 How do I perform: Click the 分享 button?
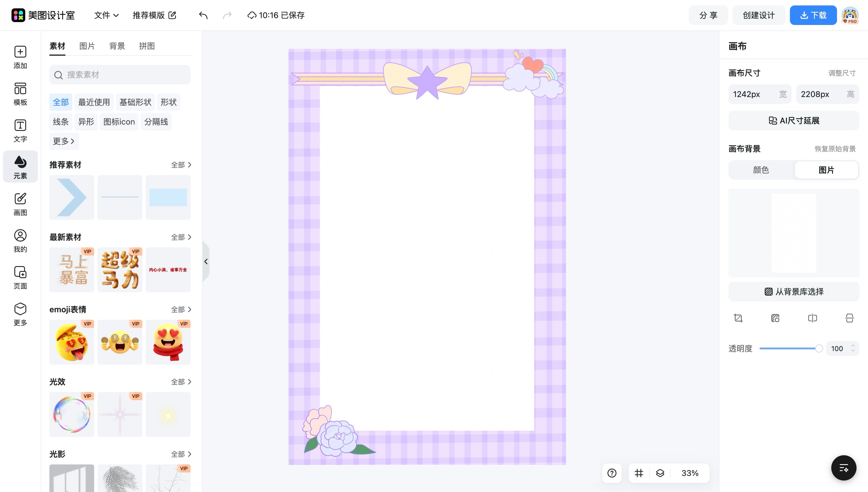click(x=708, y=15)
